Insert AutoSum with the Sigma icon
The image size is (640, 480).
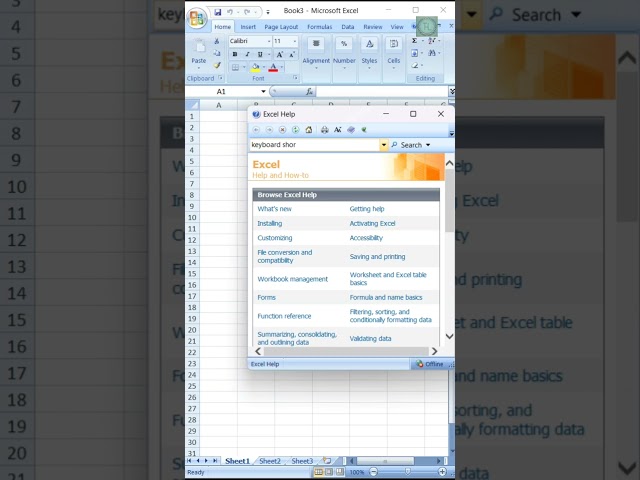pos(414,41)
